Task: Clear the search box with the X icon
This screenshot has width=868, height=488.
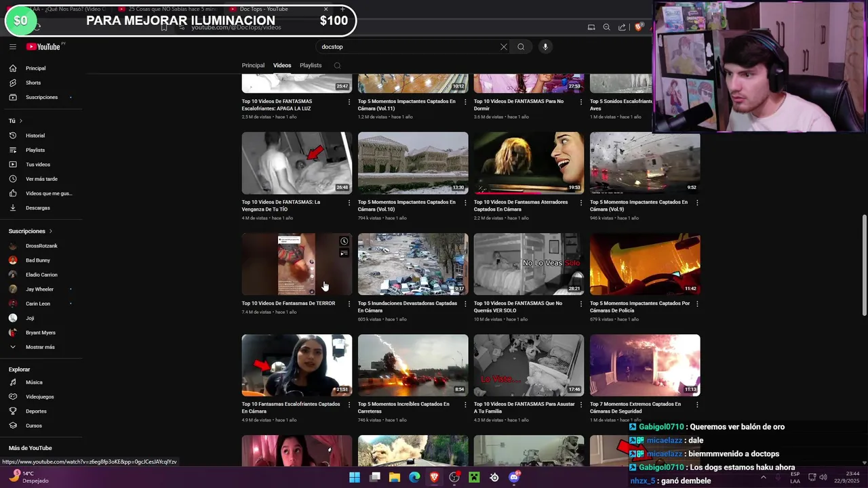Action: (504, 47)
